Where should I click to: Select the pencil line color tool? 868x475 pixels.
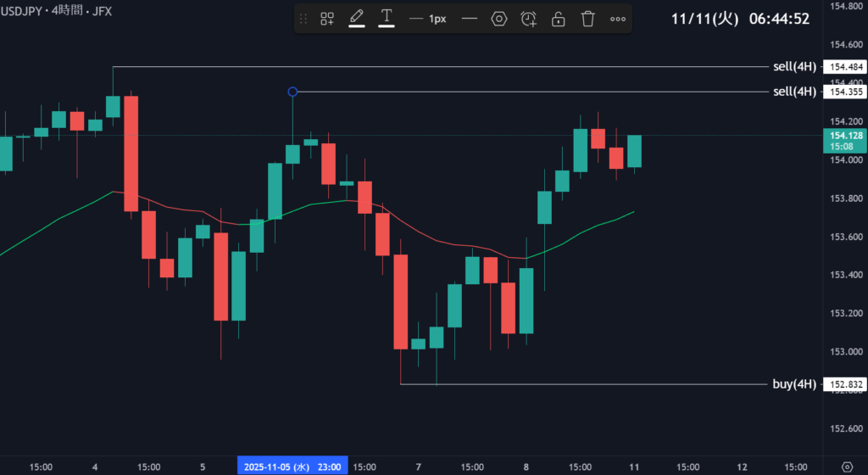coord(357,18)
